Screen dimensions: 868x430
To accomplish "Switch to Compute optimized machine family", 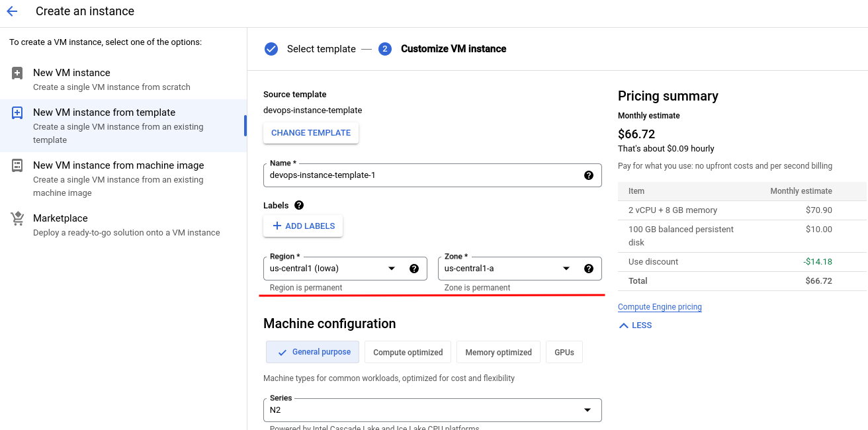I will [408, 352].
